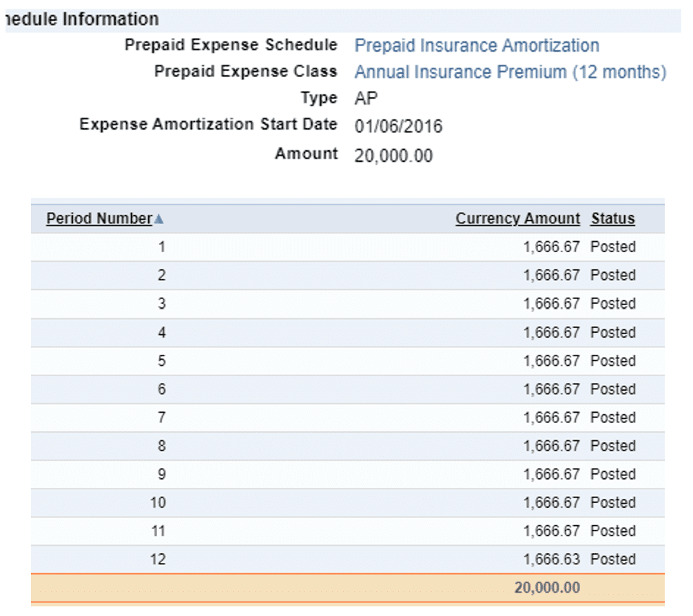693x616 pixels.
Task: Select the 1,666.67 amount for period 4
Action: (x=552, y=332)
